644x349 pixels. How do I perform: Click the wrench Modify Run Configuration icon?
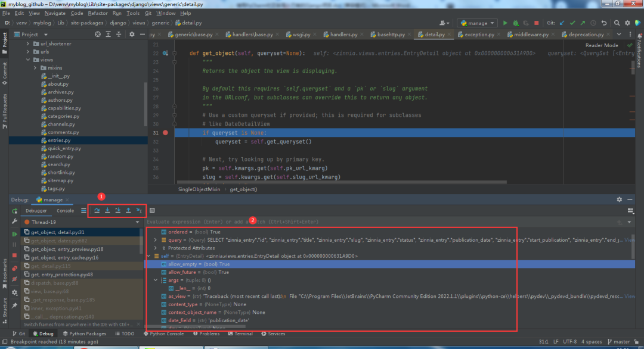tap(15, 222)
